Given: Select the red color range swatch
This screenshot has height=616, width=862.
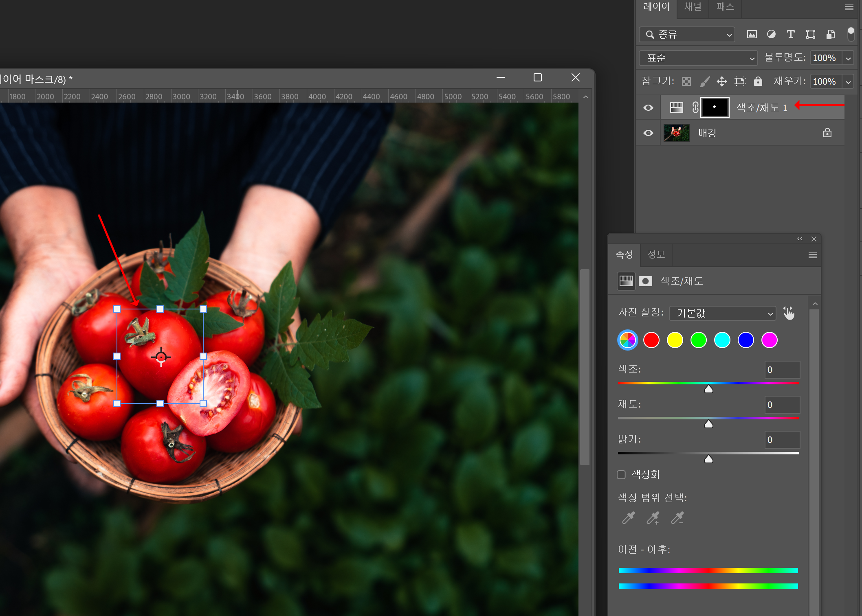Looking at the screenshot, I should pos(651,340).
